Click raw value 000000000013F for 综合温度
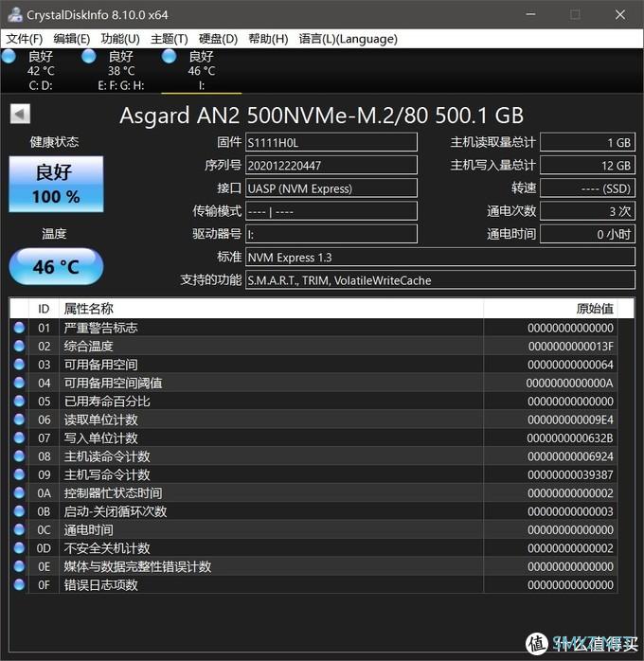Viewport: 644px width, 661px height. click(x=571, y=346)
